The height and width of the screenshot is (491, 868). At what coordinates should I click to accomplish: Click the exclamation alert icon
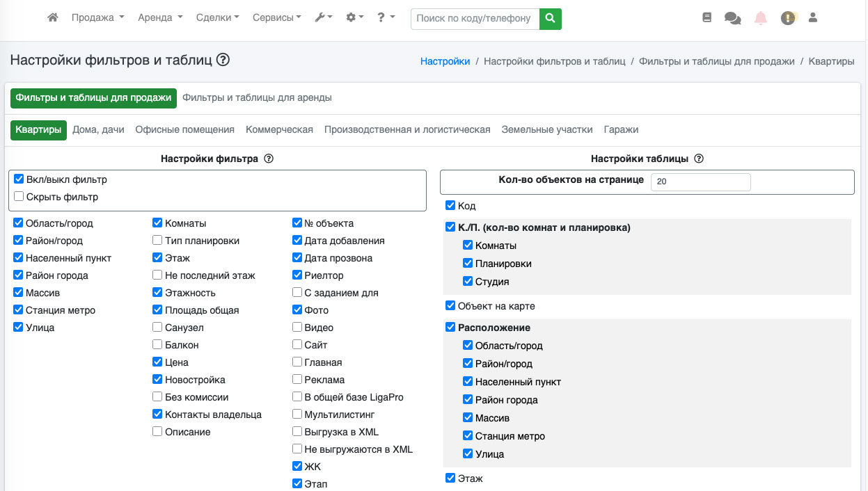click(788, 19)
